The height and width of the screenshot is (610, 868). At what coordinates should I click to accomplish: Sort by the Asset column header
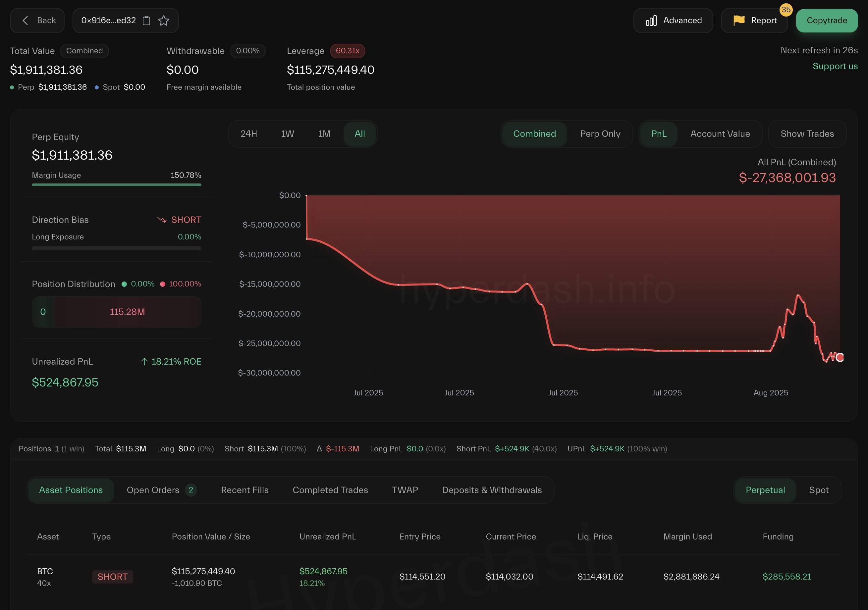[x=48, y=537]
